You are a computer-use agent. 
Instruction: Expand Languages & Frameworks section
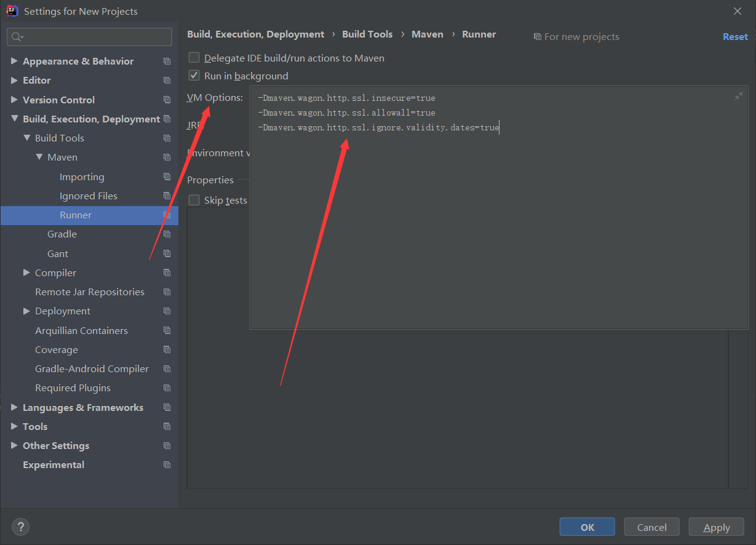tap(14, 407)
